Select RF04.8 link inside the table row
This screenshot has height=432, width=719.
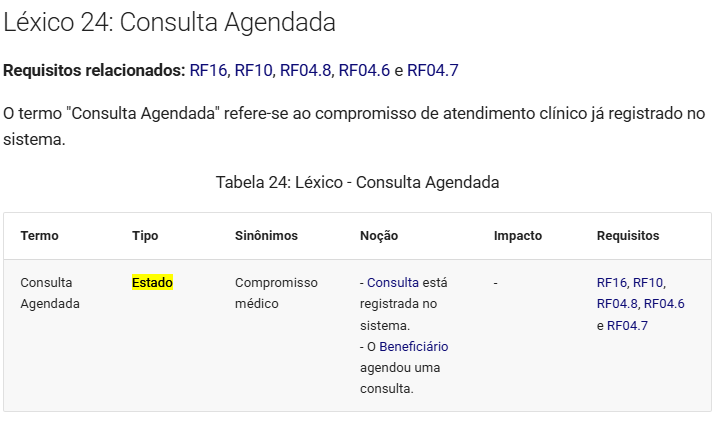617,304
